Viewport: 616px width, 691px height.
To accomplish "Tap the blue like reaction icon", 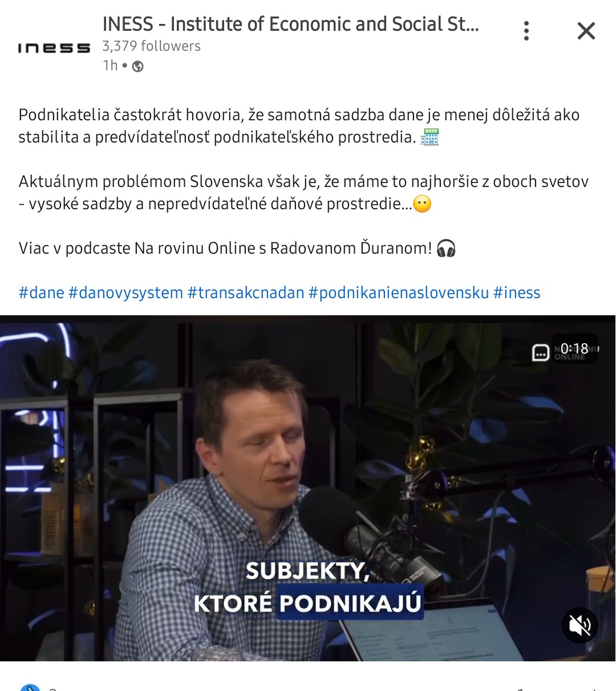I will pos(30,687).
